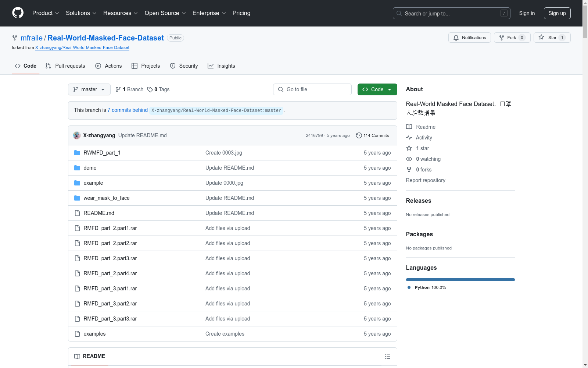
Task: Click the Python language bar
Action: 460,280
